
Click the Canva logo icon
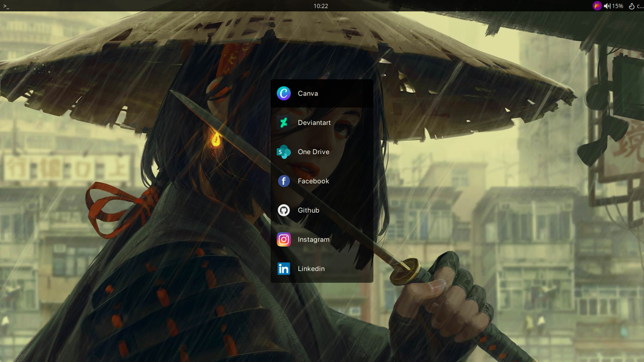pos(284,94)
